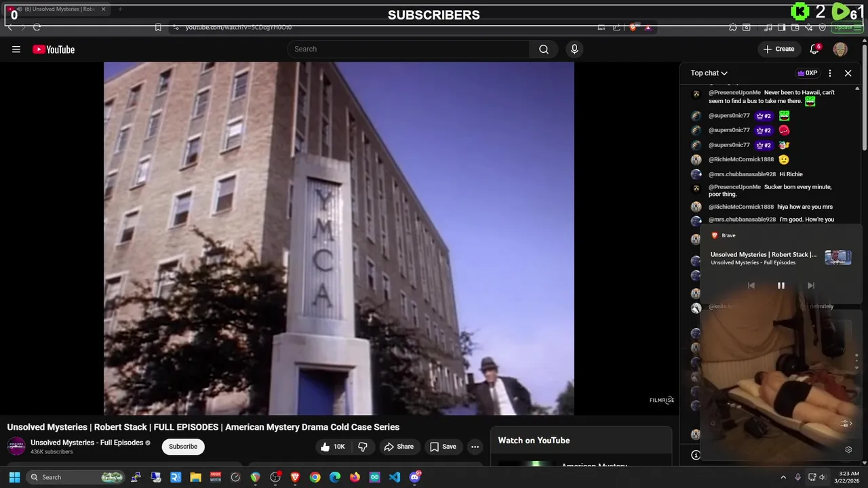Click the OXP channel points badge

pos(807,73)
